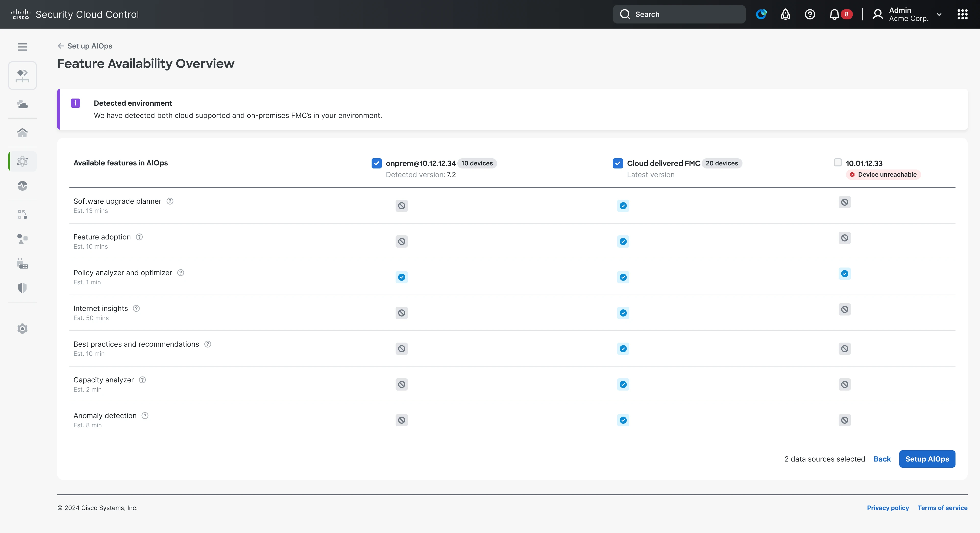The image size is (980, 533).
Task: Show help for Feature adoption
Action: [139, 237]
